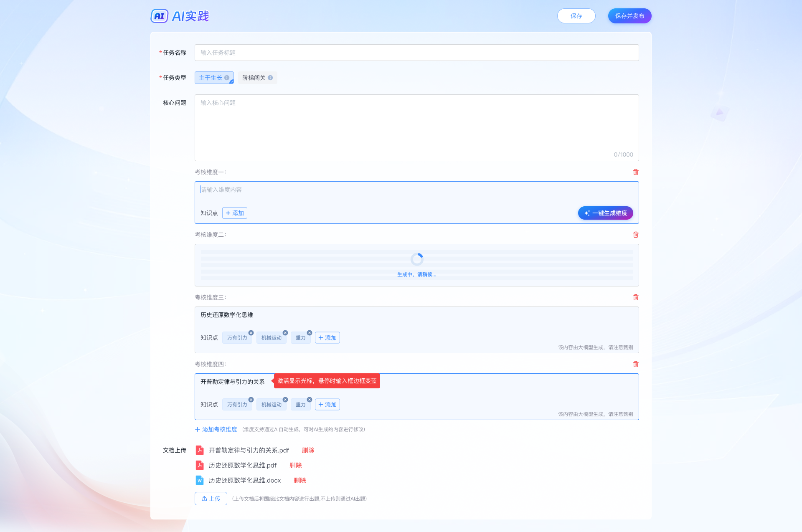Add knowledge point in dimension one
The image size is (802, 532).
(x=235, y=213)
